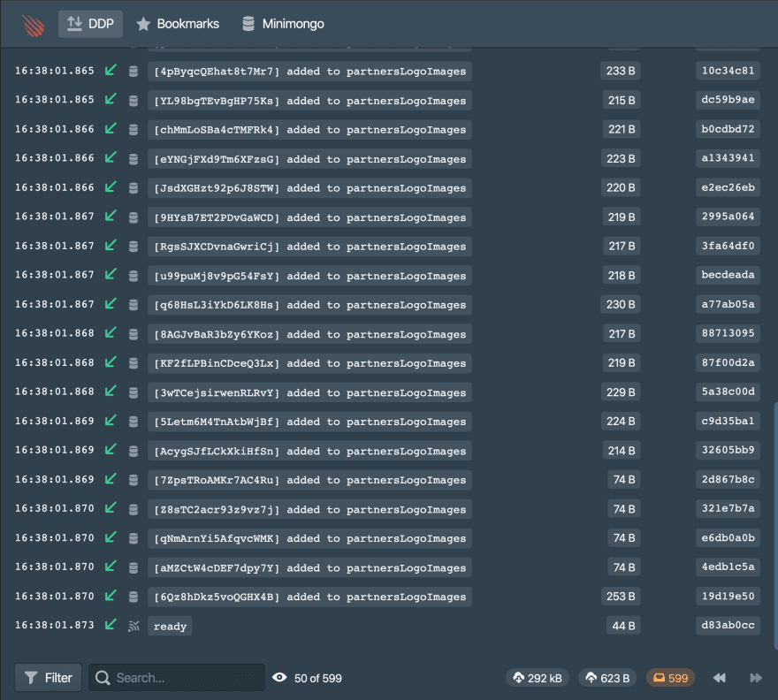Click the hash d83ab0cc
778x700 pixels.
coord(728,625)
